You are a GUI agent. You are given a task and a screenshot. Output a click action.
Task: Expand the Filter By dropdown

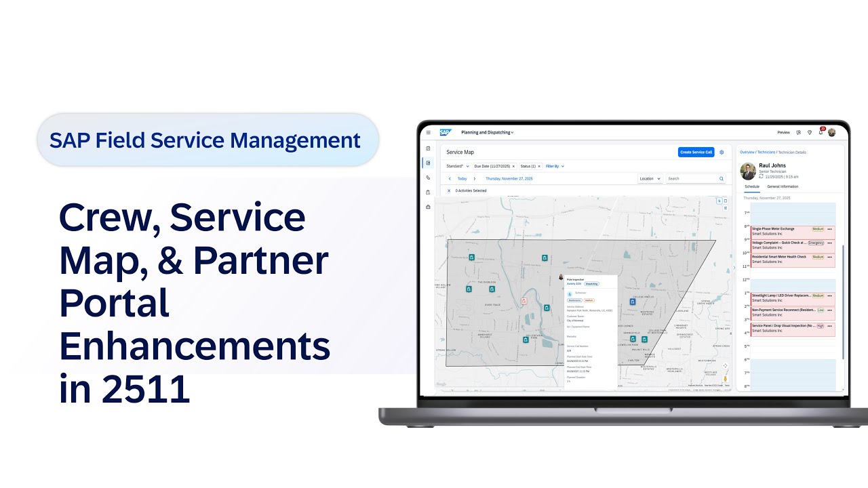coord(555,166)
